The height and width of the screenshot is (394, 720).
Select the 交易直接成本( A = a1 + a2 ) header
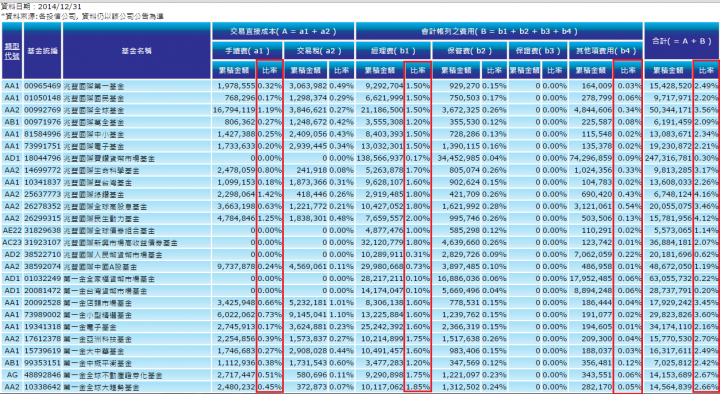click(283, 31)
